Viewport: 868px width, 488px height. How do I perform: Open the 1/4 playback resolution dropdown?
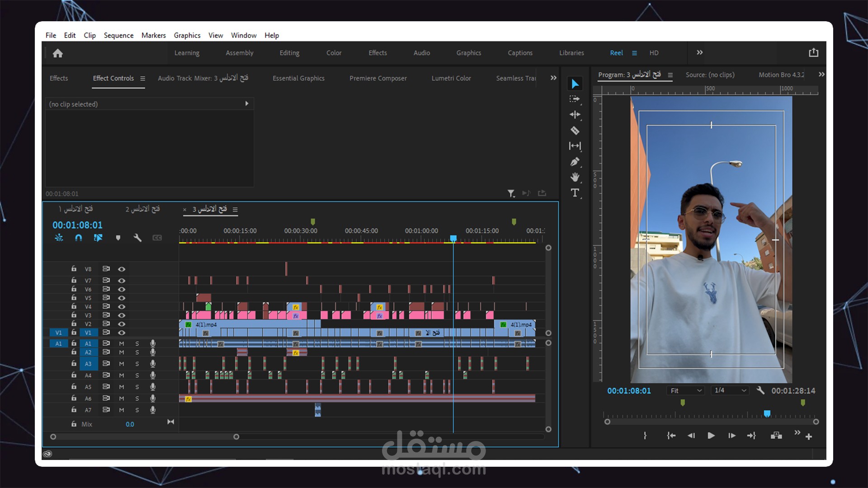pyautogui.click(x=730, y=390)
